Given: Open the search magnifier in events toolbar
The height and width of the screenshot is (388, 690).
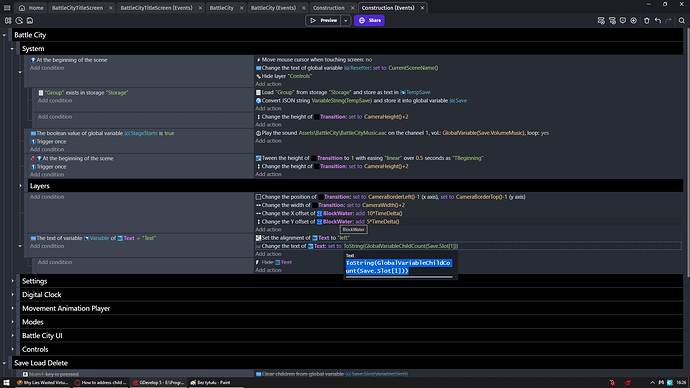Looking at the screenshot, I should (682, 20).
